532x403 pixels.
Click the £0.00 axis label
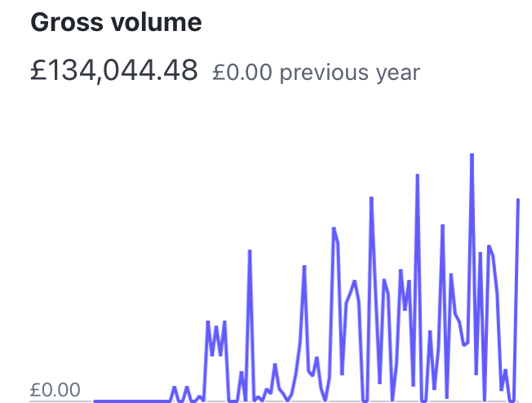(x=55, y=390)
